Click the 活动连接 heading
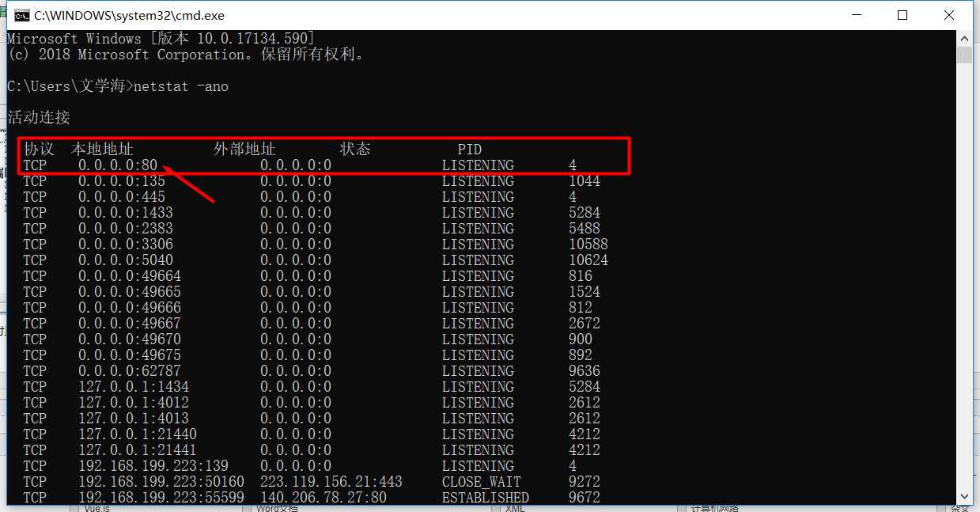This screenshot has height=512, width=980. coord(39,118)
